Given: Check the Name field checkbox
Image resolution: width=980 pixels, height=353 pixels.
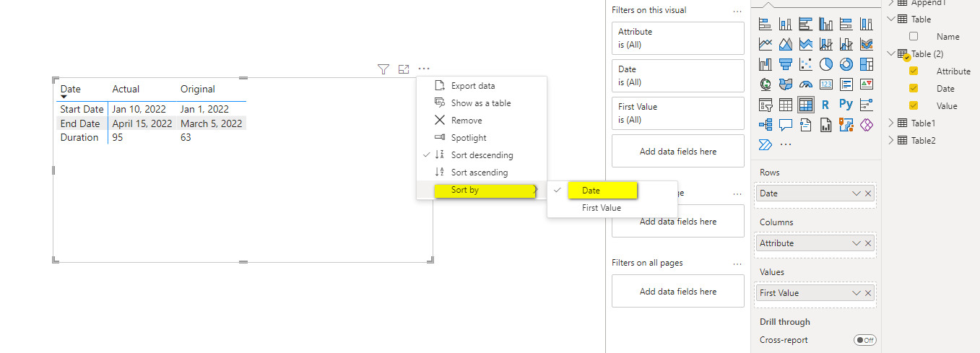Looking at the screenshot, I should pyautogui.click(x=914, y=37).
